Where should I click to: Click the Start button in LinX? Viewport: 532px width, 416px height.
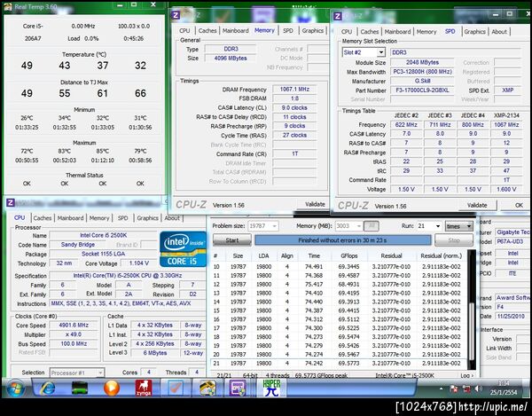(x=232, y=240)
